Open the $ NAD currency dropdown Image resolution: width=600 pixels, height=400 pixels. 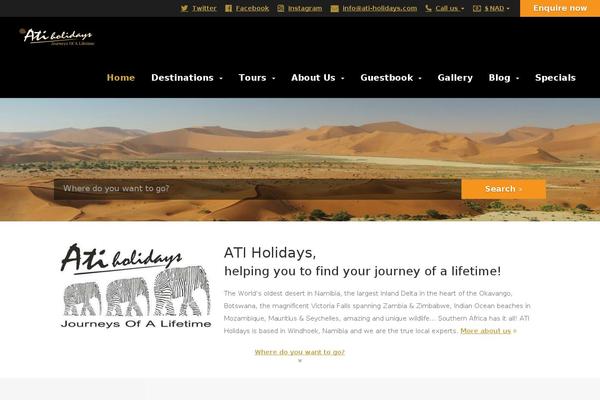click(x=497, y=8)
